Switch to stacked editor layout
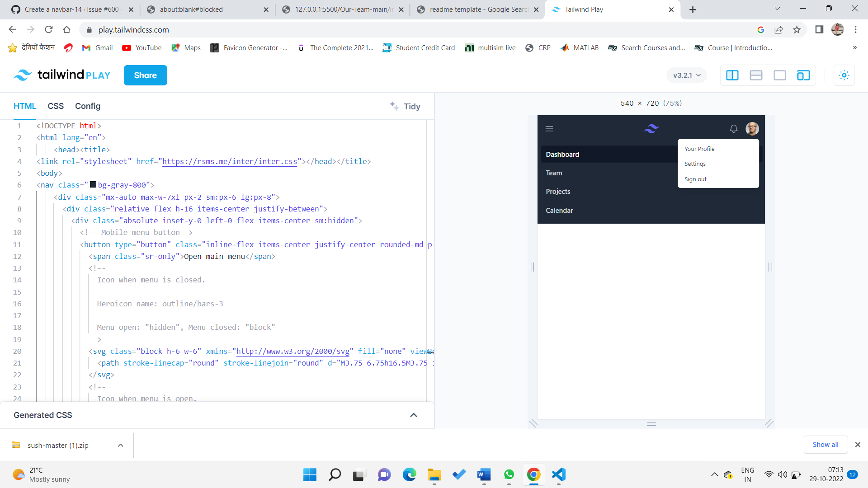 coord(756,75)
